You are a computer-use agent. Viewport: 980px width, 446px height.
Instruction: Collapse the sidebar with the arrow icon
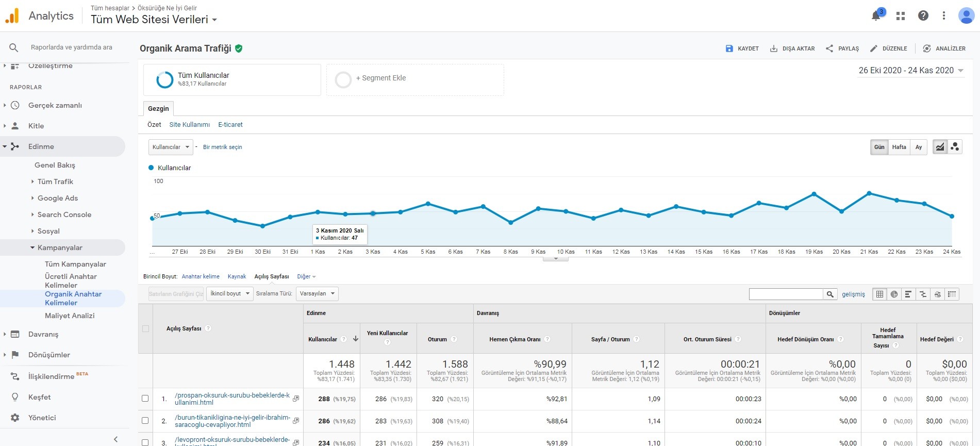click(x=115, y=439)
